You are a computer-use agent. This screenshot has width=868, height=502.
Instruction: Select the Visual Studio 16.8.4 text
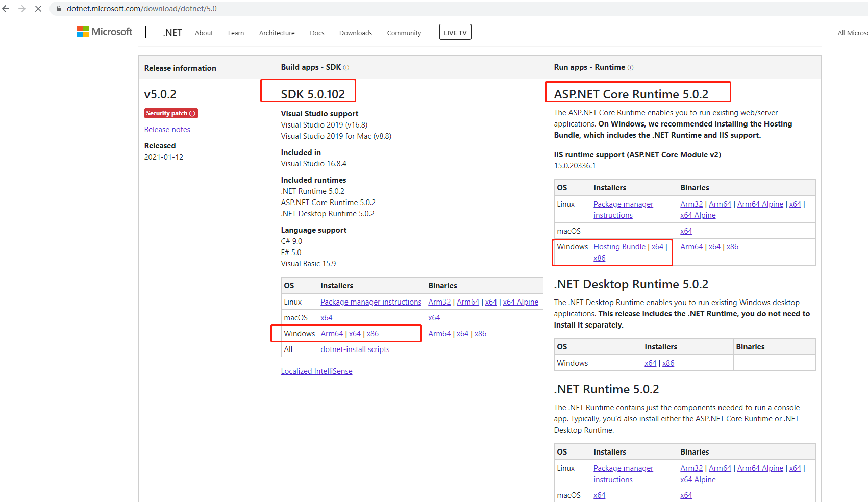314,164
